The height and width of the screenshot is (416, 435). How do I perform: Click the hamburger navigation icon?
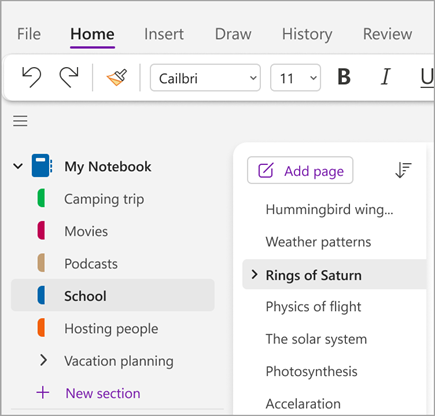[20, 121]
